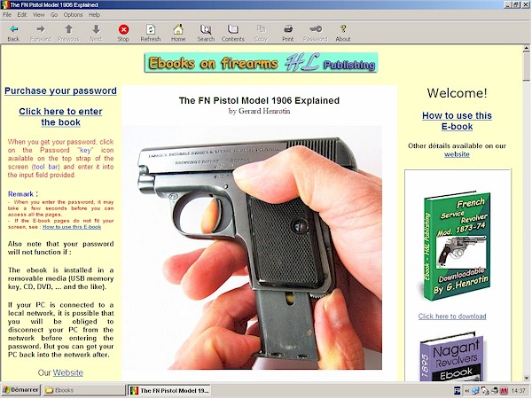
Task: Click the scroll down arrow
Action: tap(526, 378)
